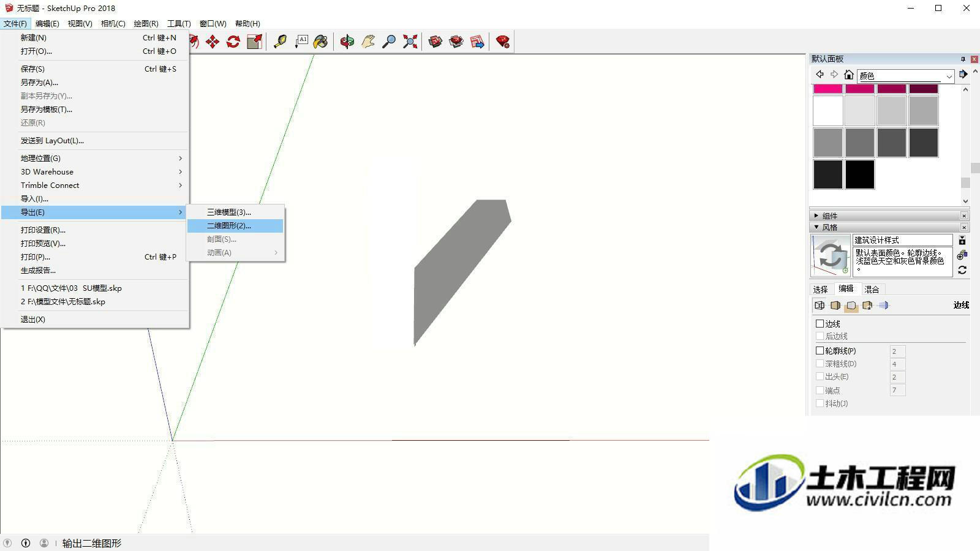Open the Extension Warehouse toolbar icon

(456, 42)
